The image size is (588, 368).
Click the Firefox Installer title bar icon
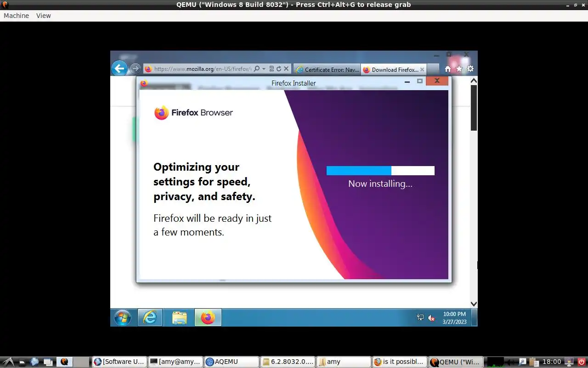coord(144,83)
